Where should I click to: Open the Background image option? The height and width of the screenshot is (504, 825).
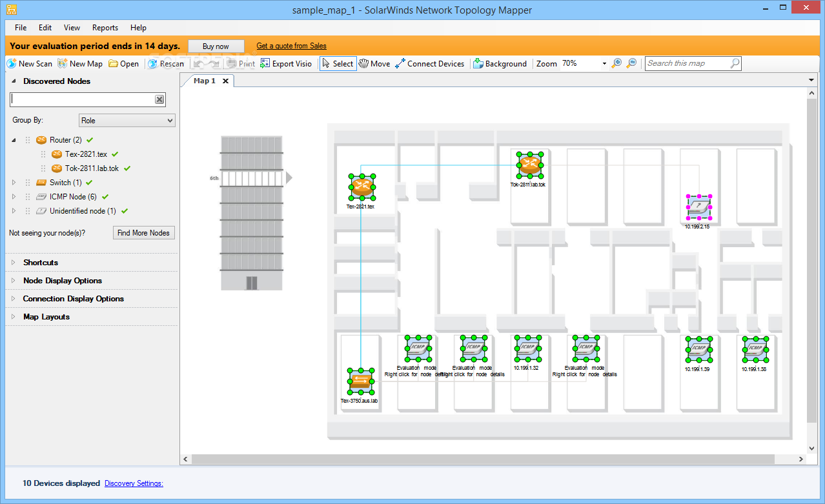click(x=500, y=63)
